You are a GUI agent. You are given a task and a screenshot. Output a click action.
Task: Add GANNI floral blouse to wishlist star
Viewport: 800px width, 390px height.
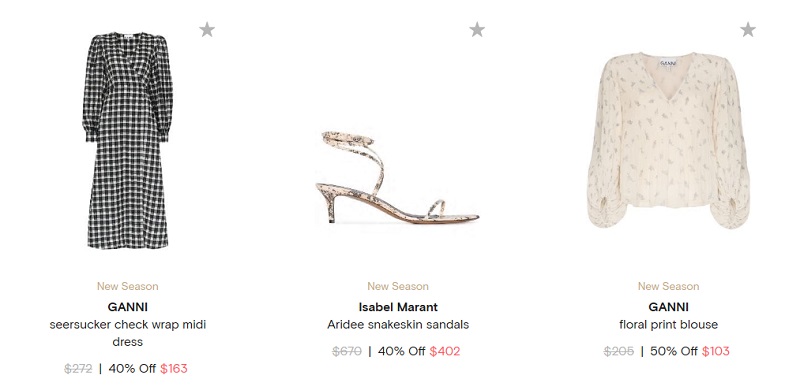(x=747, y=30)
